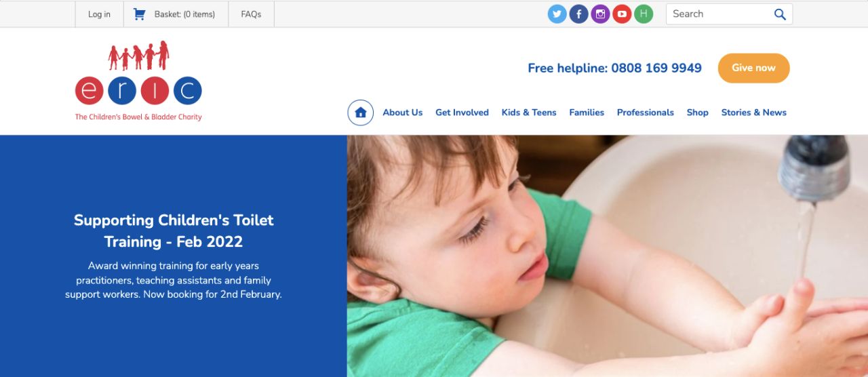Image resolution: width=868 pixels, height=377 pixels.
Task: Open the Twitter social icon
Action: click(557, 14)
